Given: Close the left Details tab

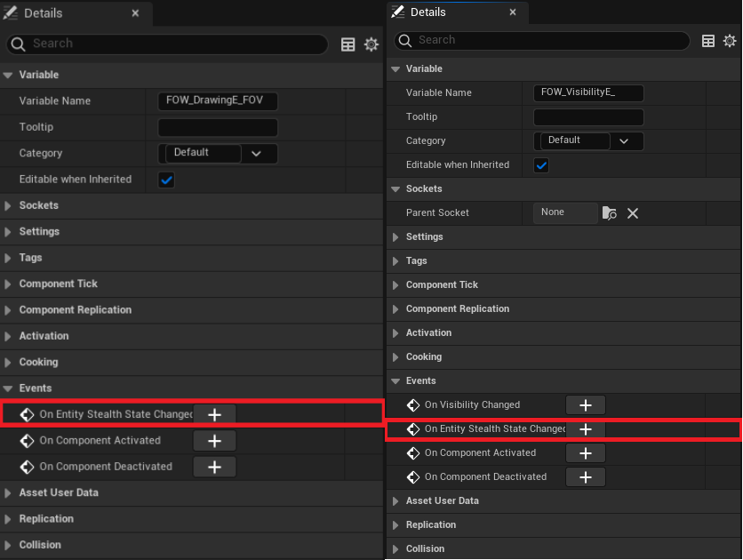Looking at the screenshot, I should pyautogui.click(x=135, y=13).
